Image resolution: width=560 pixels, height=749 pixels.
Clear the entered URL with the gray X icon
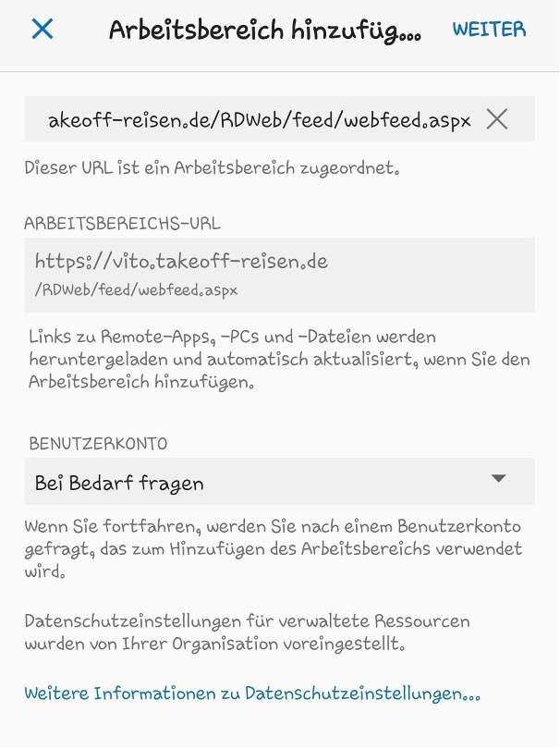tap(497, 119)
